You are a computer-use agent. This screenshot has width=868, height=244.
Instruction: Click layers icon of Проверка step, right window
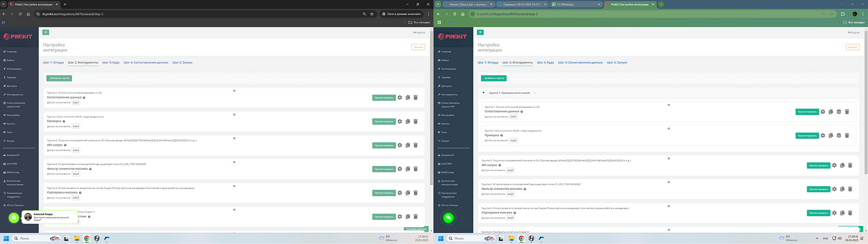point(839,135)
